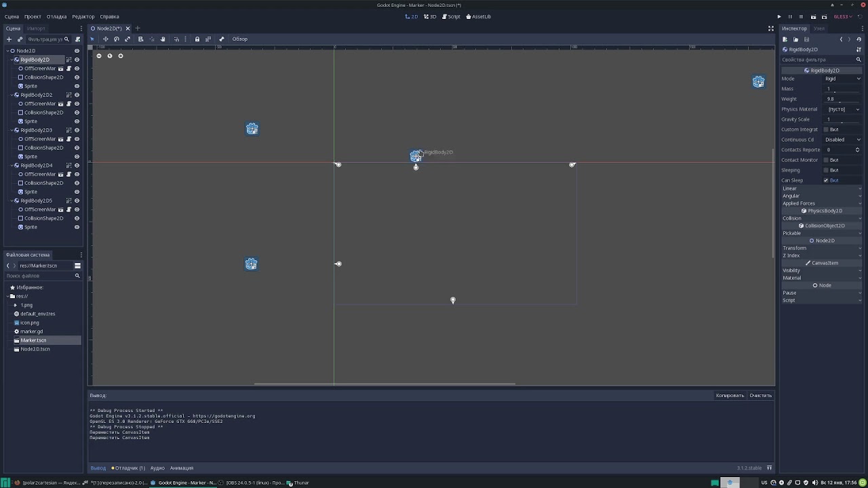The width and height of the screenshot is (868, 488).
Task: Toggle the Sleeping checkbox
Action: 826,170
